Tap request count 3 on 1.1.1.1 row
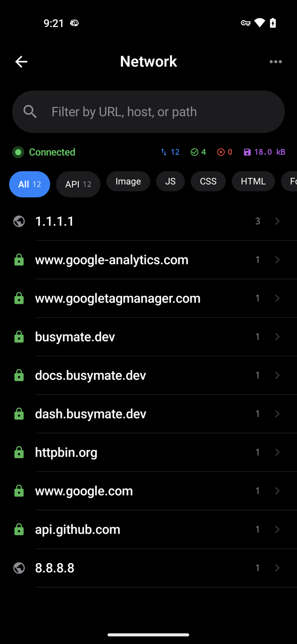This screenshot has width=297, height=644. (x=257, y=221)
